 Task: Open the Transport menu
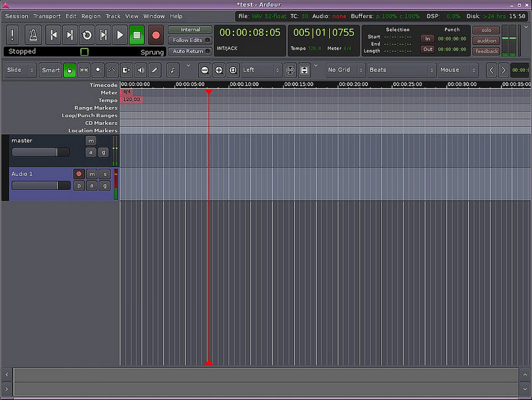[47, 16]
